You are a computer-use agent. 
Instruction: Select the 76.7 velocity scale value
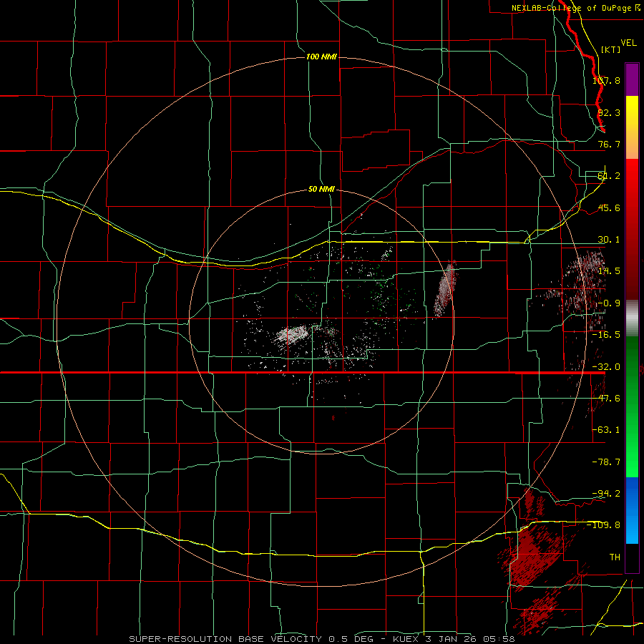point(609,144)
